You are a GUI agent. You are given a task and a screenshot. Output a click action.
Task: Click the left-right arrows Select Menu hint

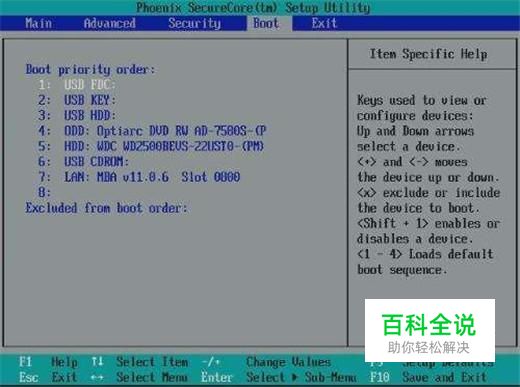[x=139, y=377]
